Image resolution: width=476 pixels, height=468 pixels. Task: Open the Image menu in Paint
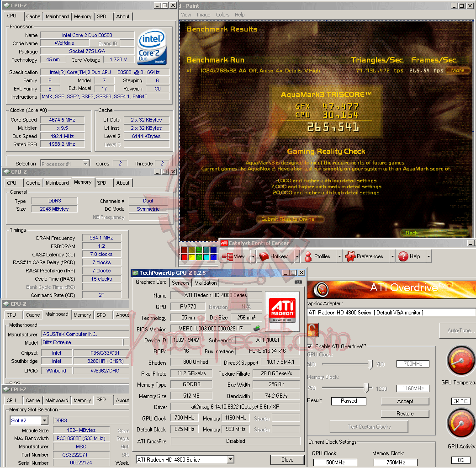(x=203, y=15)
